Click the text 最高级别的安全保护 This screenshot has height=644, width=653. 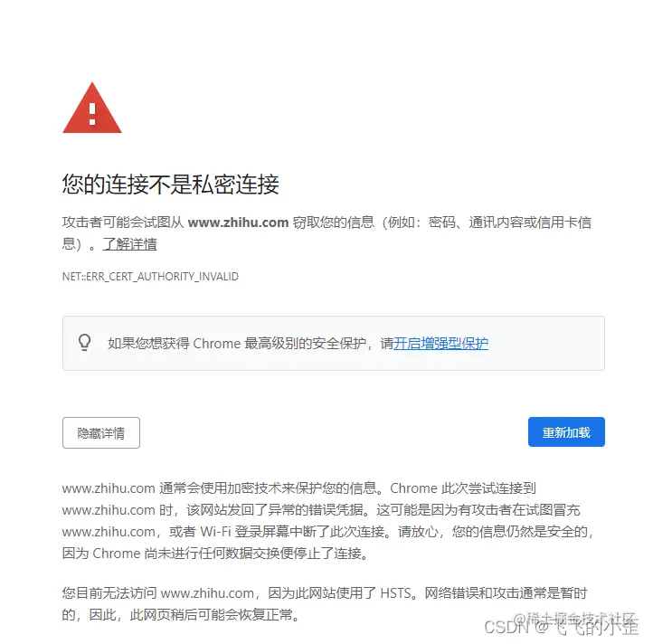[305, 343]
